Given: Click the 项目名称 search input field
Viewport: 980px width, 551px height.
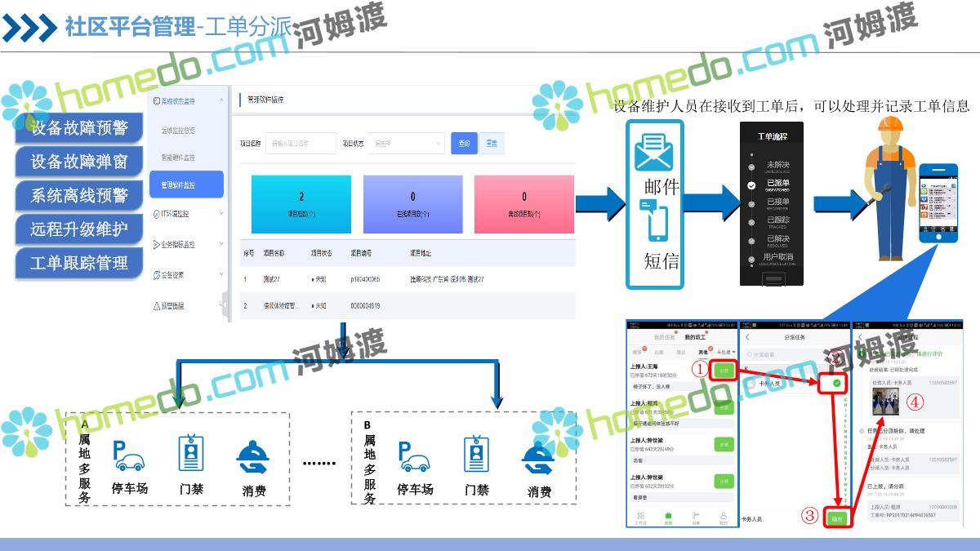Looking at the screenshot, I should [301, 143].
